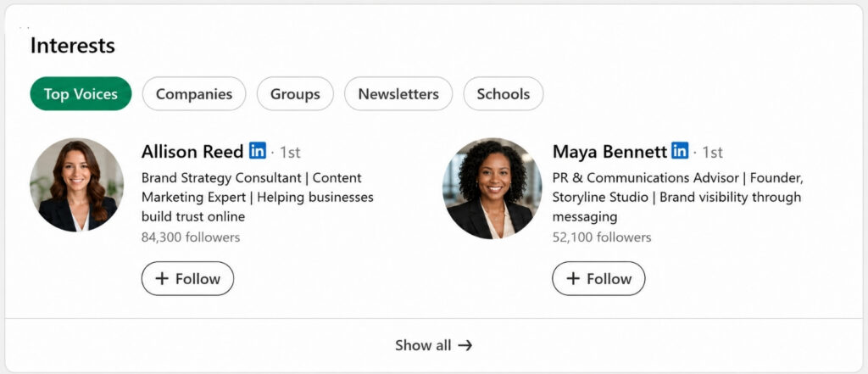Image resolution: width=868 pixels, height=374 pixels.
Task: Click Maya Bennett's name link
Action: [x=609, y=151]
